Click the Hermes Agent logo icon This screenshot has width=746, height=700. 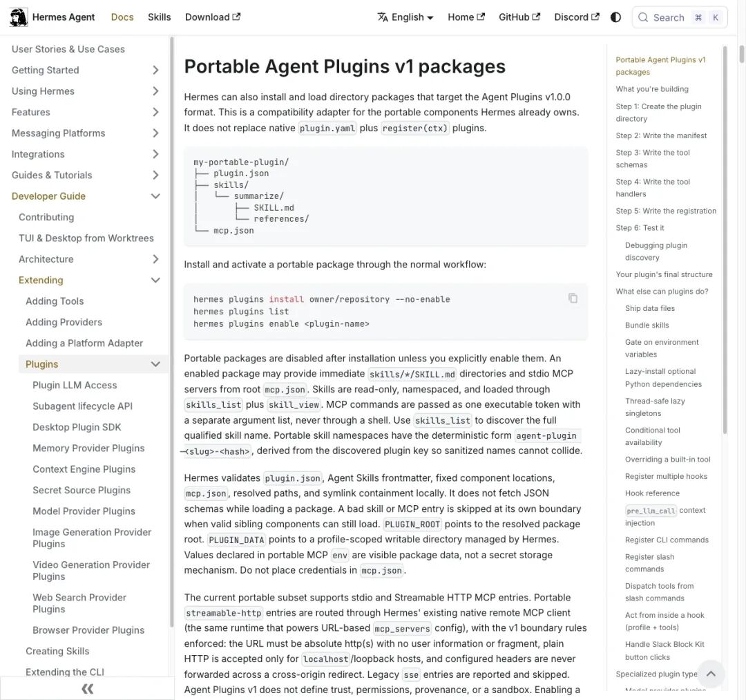click(19, 17)
